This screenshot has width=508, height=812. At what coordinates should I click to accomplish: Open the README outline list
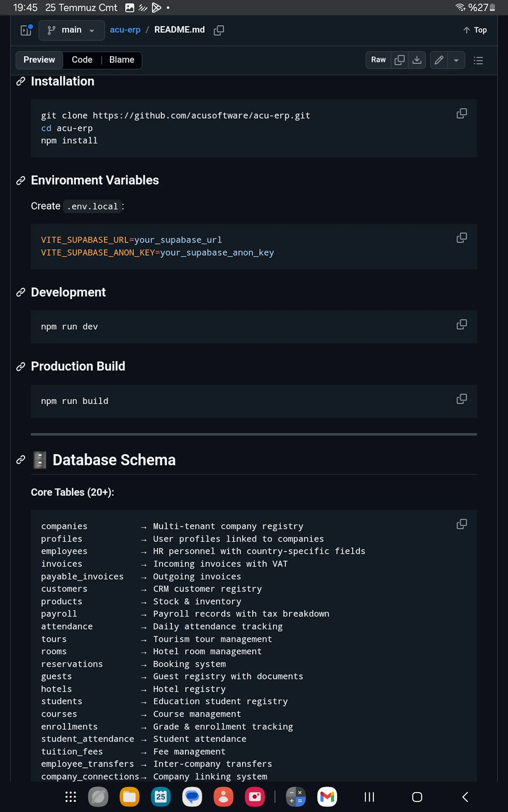coord(478,60)
